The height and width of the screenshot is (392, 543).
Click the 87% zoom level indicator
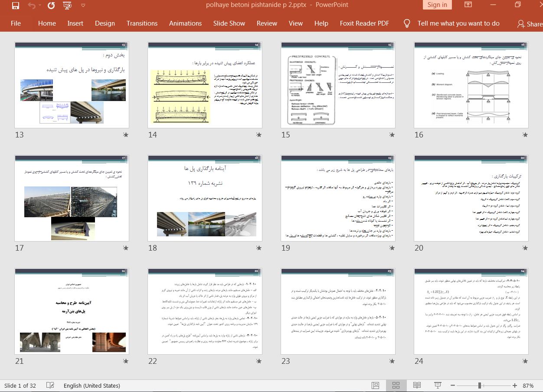(528, 385)
